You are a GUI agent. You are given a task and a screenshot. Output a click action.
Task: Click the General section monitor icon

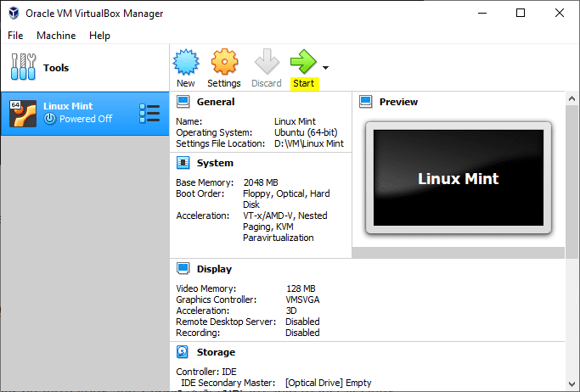coord(183,102)
